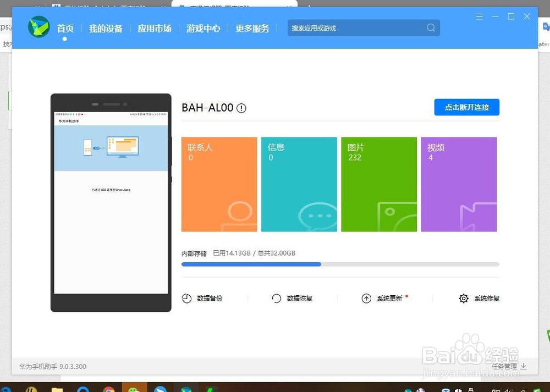550x392 pixels.
Task: Maximize the HiSuite window
Action: click(511, 16)
